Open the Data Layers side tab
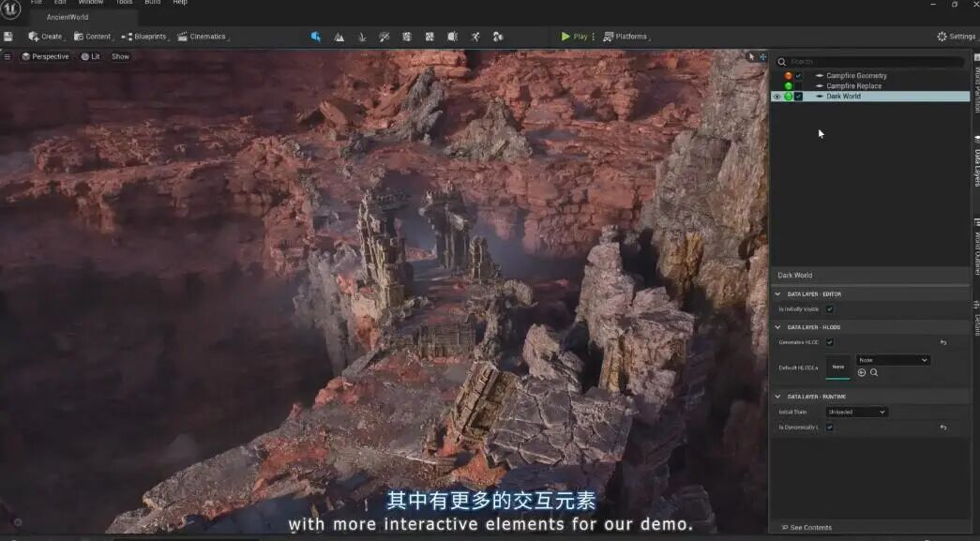Image resolution: width=980 pixels, height=541 pixels. 976,162
